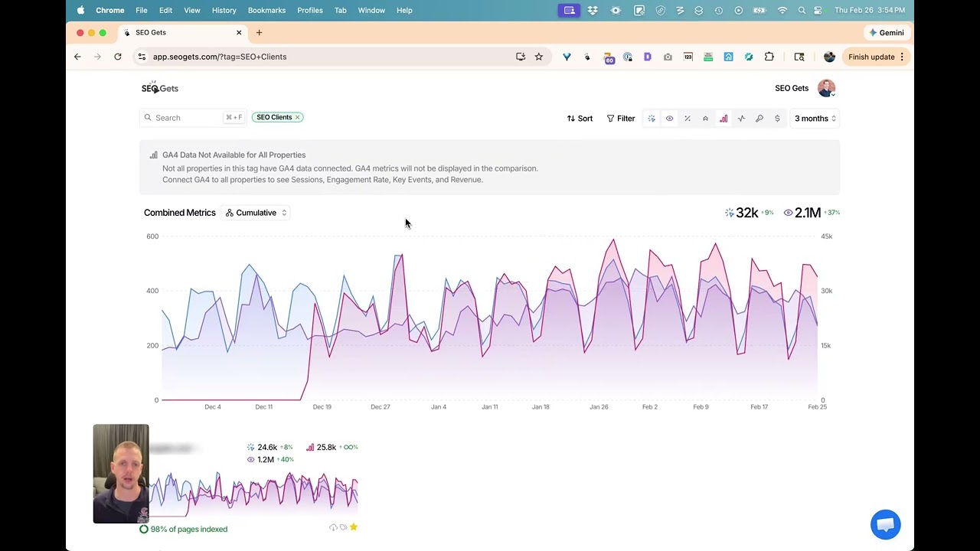Click the camera screenshot extension icon
Viewport: 980px width, 551px height.
668,57
